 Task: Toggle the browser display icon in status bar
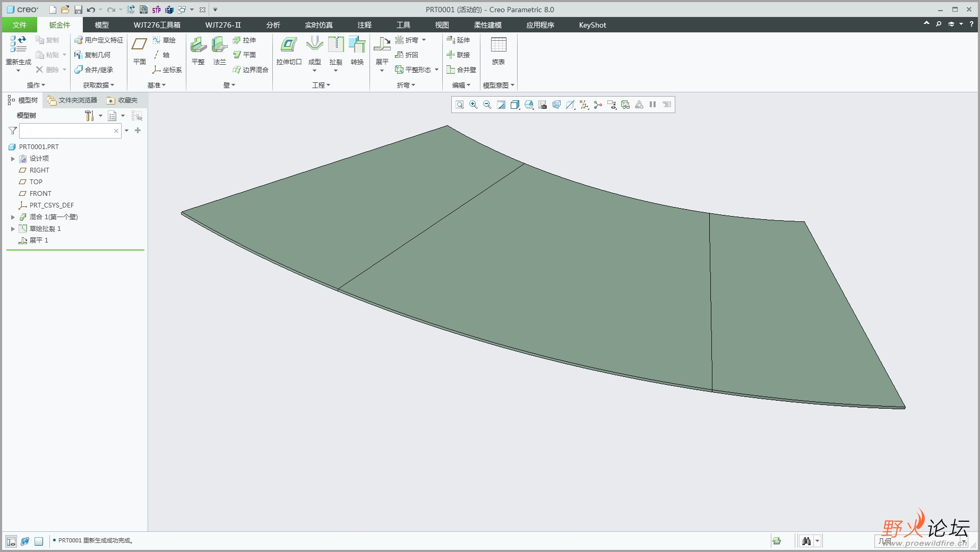[25, 541]
